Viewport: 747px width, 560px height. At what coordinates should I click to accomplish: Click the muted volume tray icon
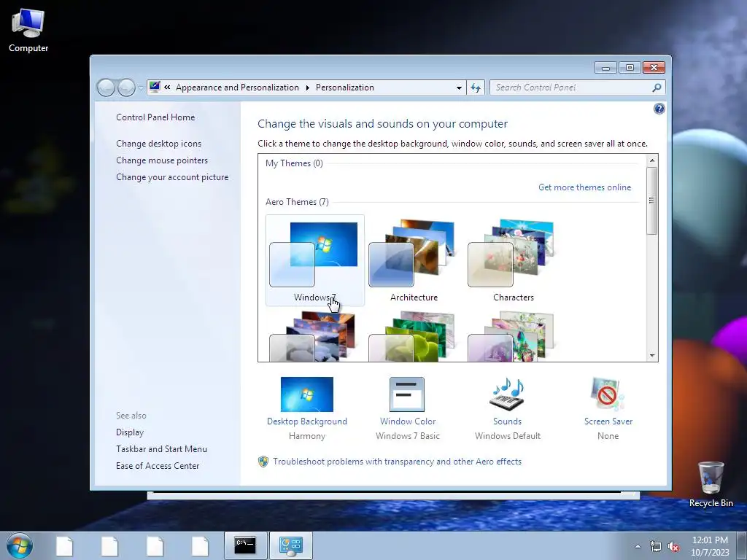point(673,547)
